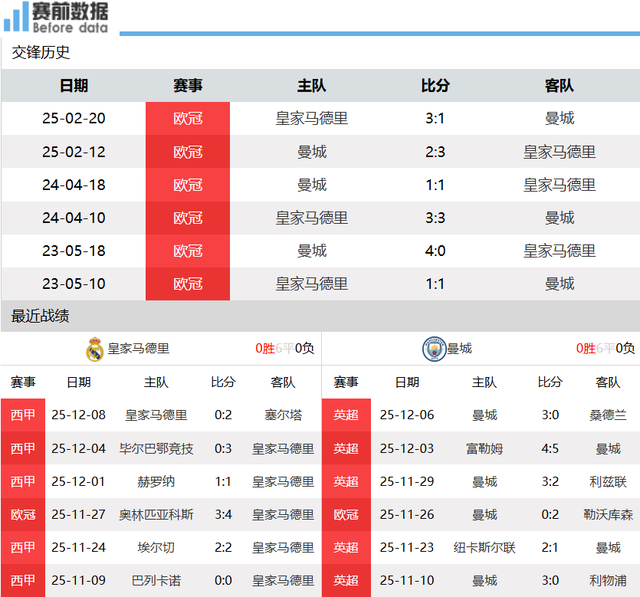Click the 皇家马德里 team name beside its crest
640x597 pixels.
point(138,348)
